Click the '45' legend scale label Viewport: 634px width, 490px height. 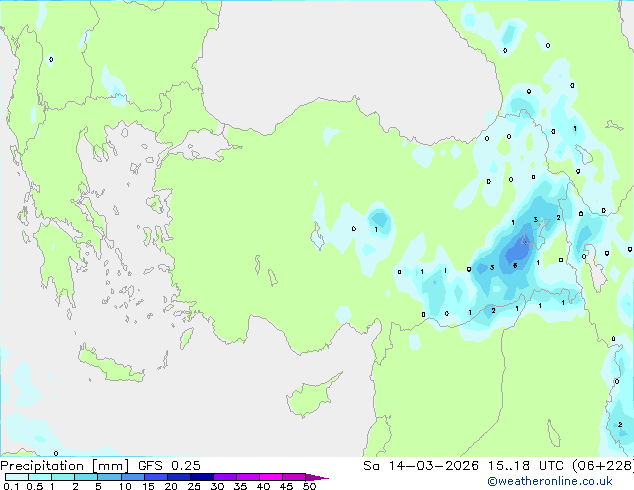[x=286, y=486]
